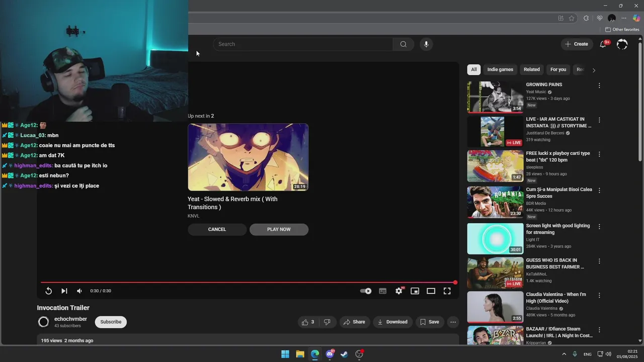Open options for FREE lucki beat video
The image size is (644, 362).
599,154
